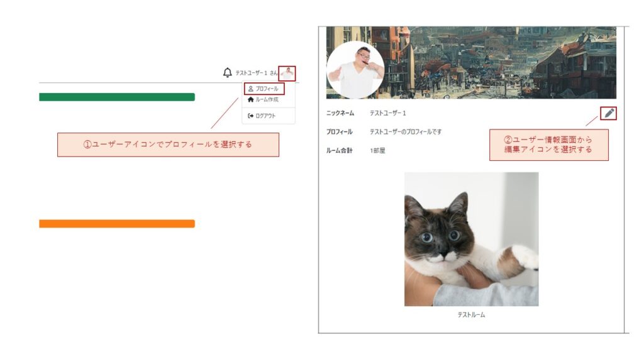Click the green bar
Viewport: 644px width, 362px height.
click(x=117, y=97)
